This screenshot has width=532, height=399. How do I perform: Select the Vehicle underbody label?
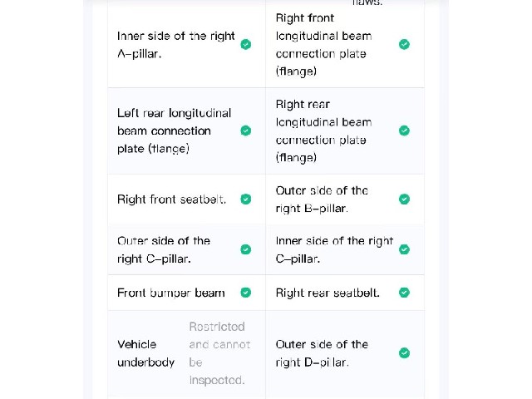click(x=146, y=353)
